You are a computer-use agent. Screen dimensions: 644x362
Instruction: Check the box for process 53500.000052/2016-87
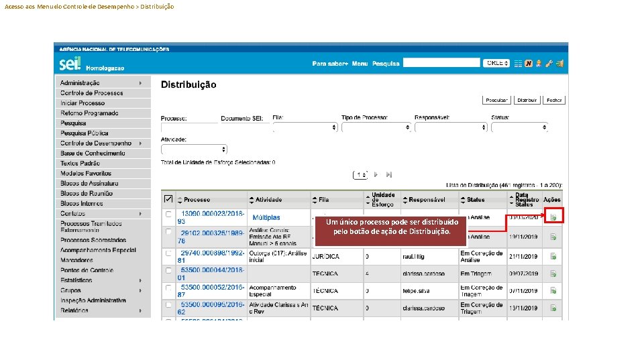[168, 288]
